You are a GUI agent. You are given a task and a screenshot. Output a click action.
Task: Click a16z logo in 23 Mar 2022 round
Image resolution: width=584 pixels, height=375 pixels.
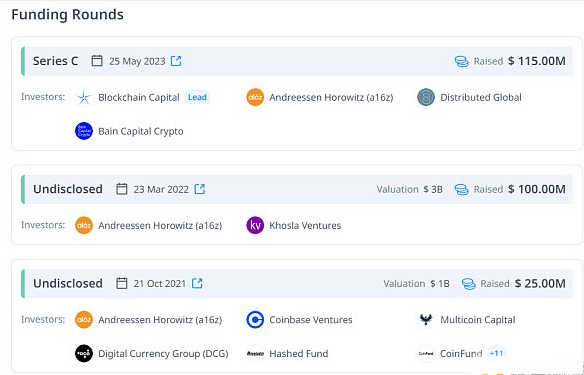click(84, 225)
